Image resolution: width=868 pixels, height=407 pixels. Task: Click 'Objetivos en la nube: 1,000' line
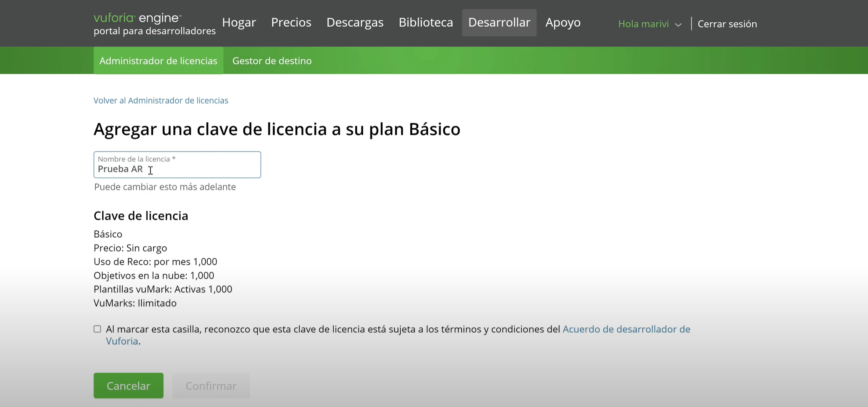pos(154,276)
